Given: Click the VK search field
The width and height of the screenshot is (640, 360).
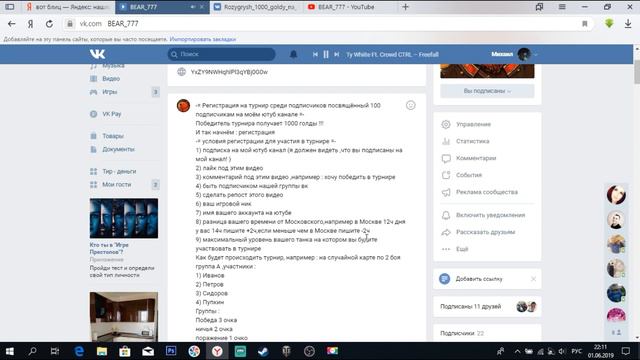Looking at the screenshot, I should pos(222,54).
